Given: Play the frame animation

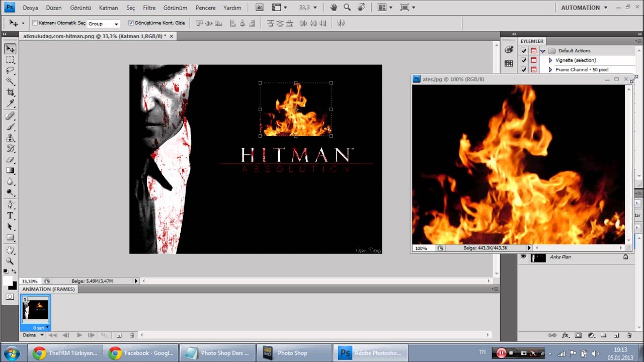Looking at the screenshot, I should pyautogui.click(x=79, y=335).
